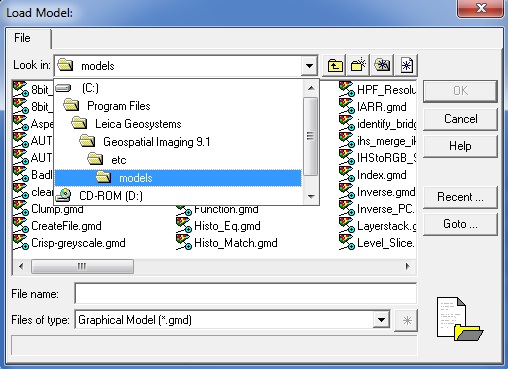Image resolution: width=508 pixels, height=369 pixels.
Task: Select the etc folder entry
Action: (119, 160)
